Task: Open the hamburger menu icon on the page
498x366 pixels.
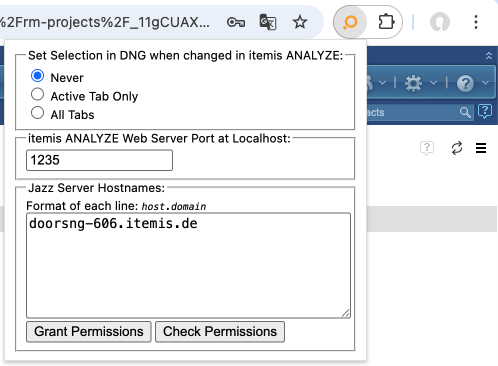Action: coord(481,148)
